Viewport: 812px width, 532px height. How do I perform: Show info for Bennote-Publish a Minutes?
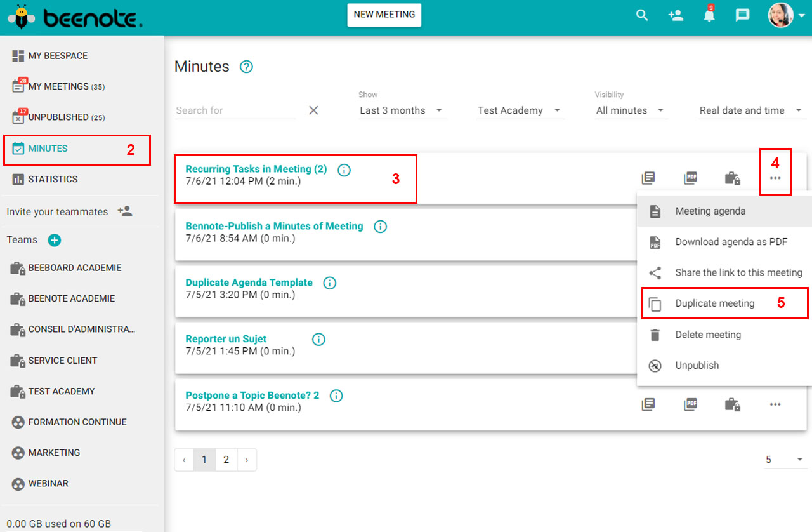click(x=380, y=227)
